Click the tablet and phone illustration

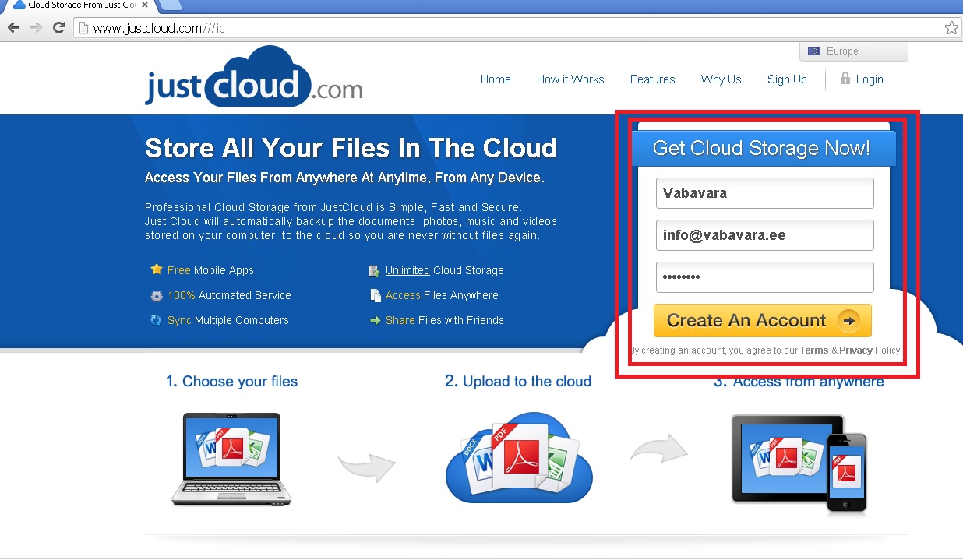(x=799, y=463)
